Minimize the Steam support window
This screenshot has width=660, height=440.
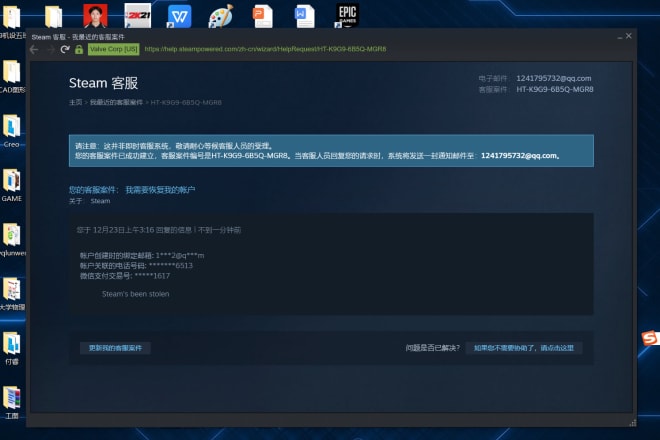click(x=620, y=37)
